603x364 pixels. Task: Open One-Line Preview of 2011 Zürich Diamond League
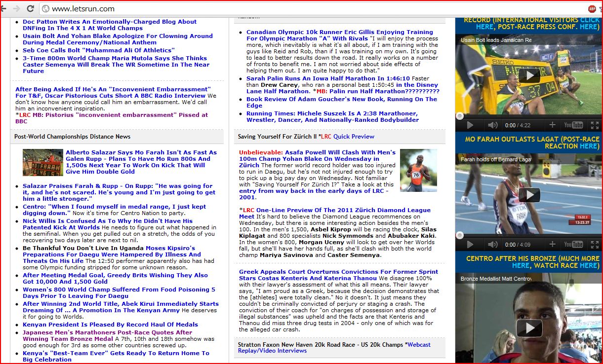pos(335,213)
